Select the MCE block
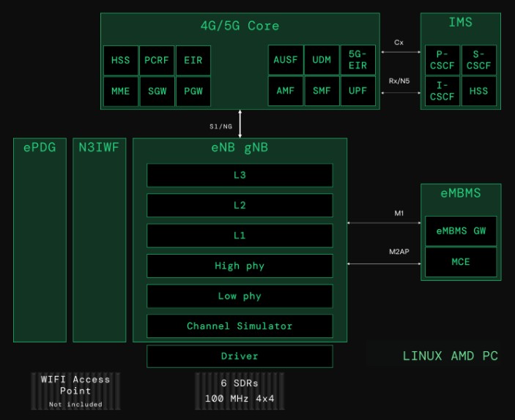The height and width of the screenshot is (420, 515). pos(461,262)
